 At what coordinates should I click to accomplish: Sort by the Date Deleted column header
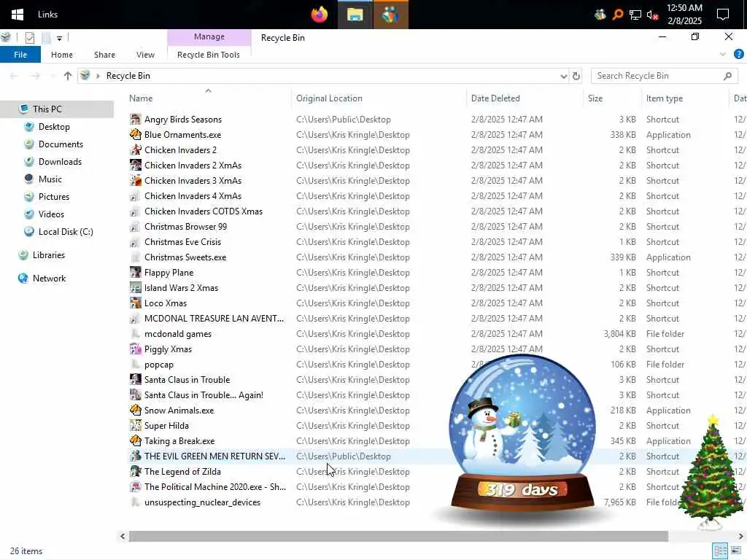tap(495, 98)
